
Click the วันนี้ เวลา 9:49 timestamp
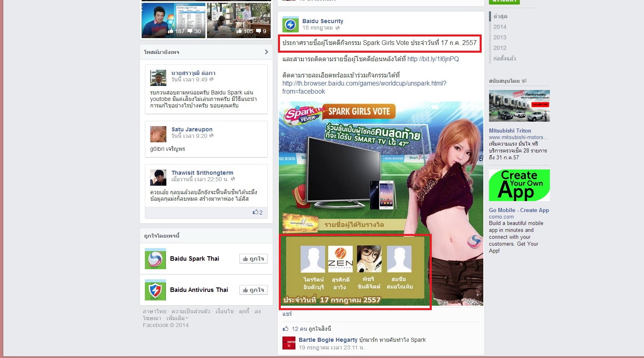click(189, 79)
